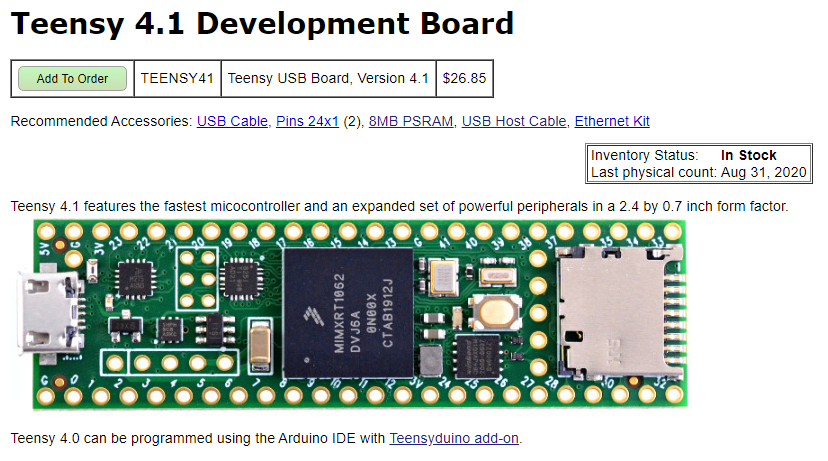This screenshot has width=828, height=461.
Task: Click the Teensy 4.1 Development Board heading
Action: [x=262, y=24]
